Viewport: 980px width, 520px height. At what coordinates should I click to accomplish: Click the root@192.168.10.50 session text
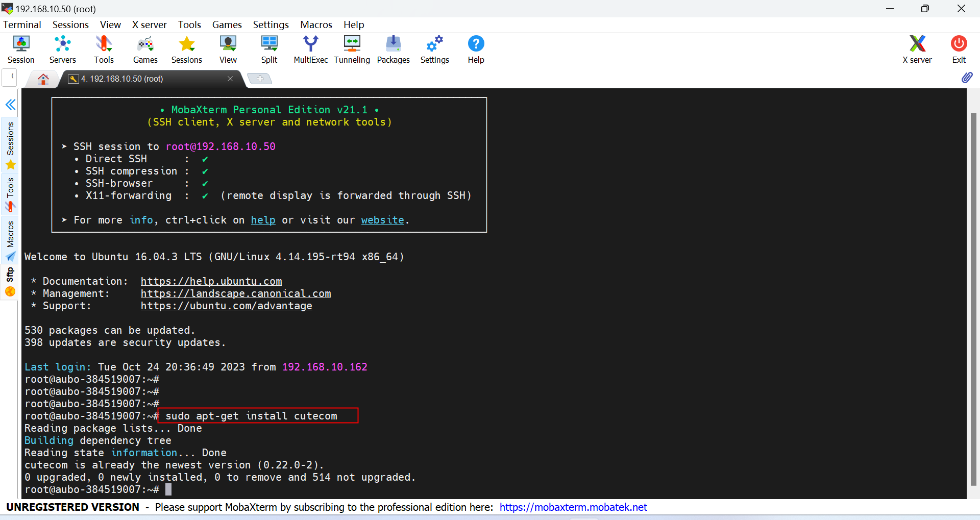pyautogui.click(x=220, y=146)
